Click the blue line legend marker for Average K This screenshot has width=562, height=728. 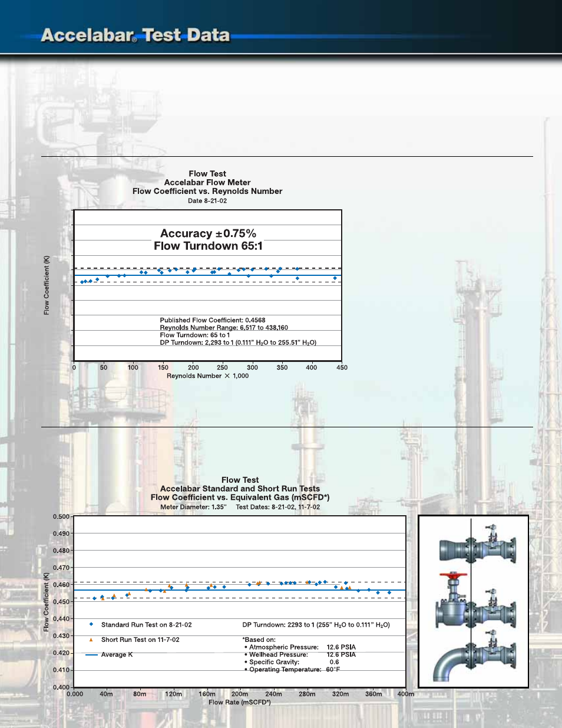pyautogui.click(x=91, y=655)
